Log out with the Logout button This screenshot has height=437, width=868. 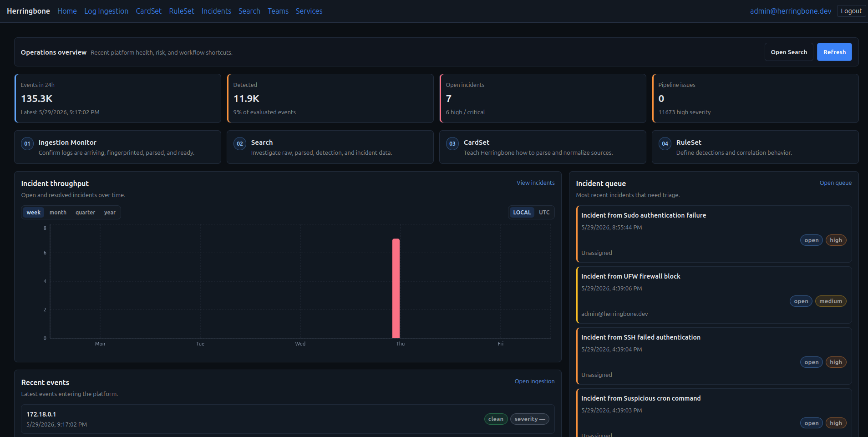(x=851, y=11)
